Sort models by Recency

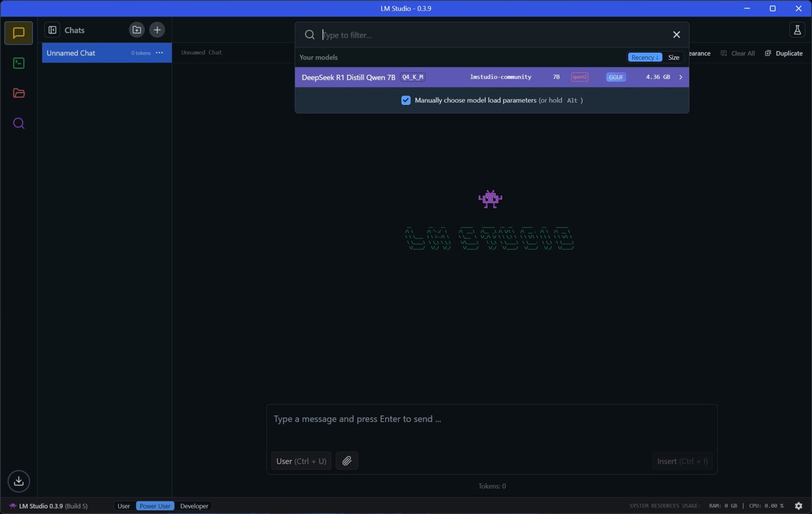tap(645, 57)
